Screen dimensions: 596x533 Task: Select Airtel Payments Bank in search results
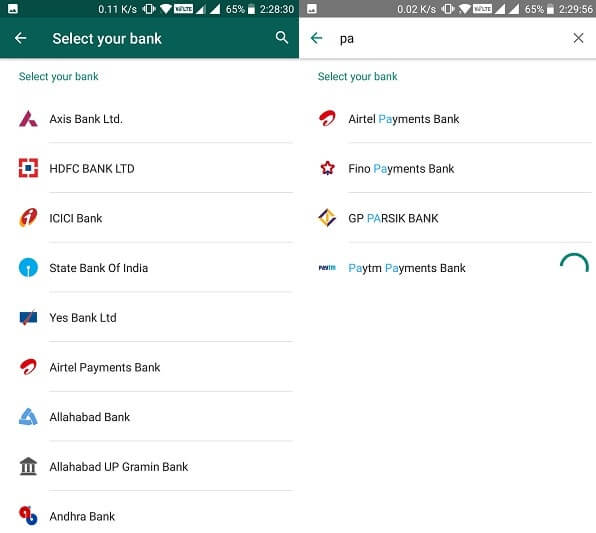point(447,119)
